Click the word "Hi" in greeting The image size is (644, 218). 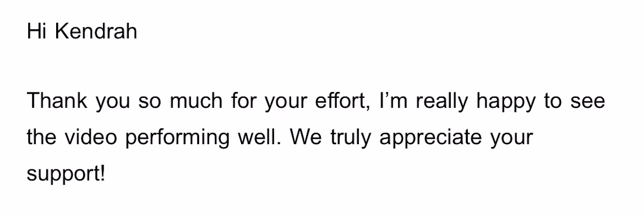click(36, 31)
